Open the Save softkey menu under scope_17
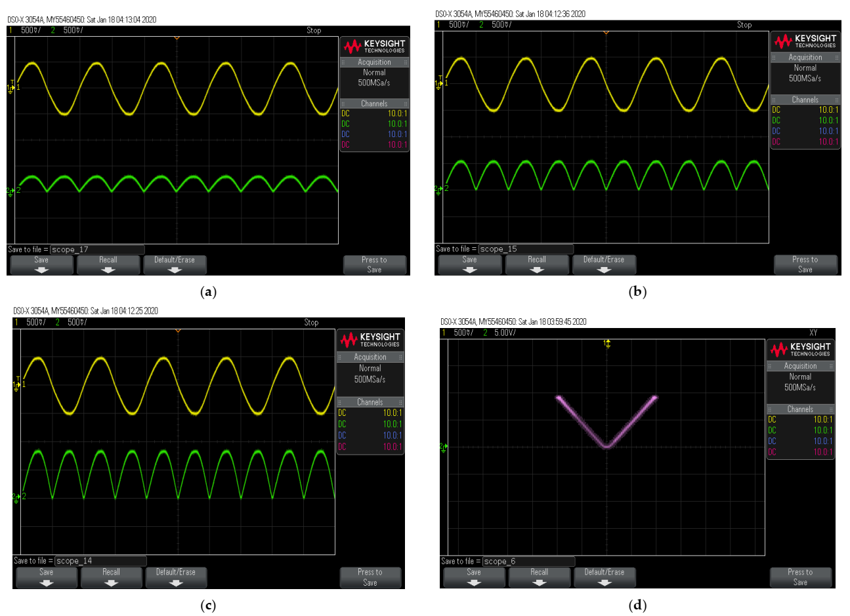 (x=41, y=264)
